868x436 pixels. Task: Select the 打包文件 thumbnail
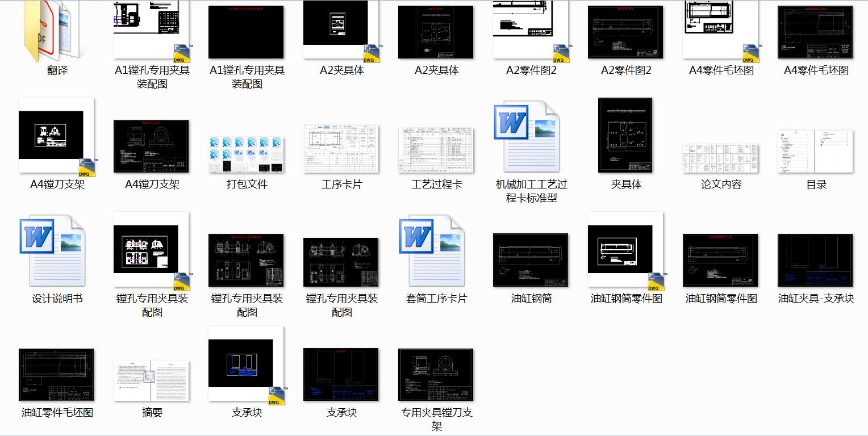point(247,153)
